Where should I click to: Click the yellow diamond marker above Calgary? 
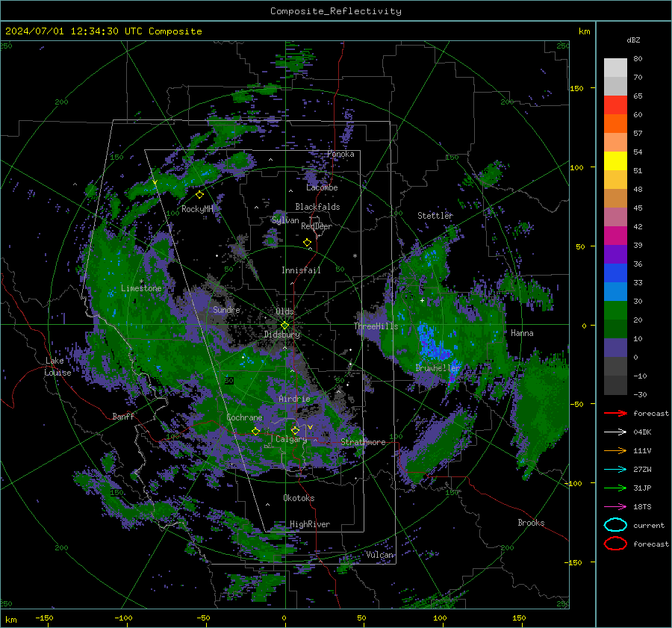tap(295, 430)
